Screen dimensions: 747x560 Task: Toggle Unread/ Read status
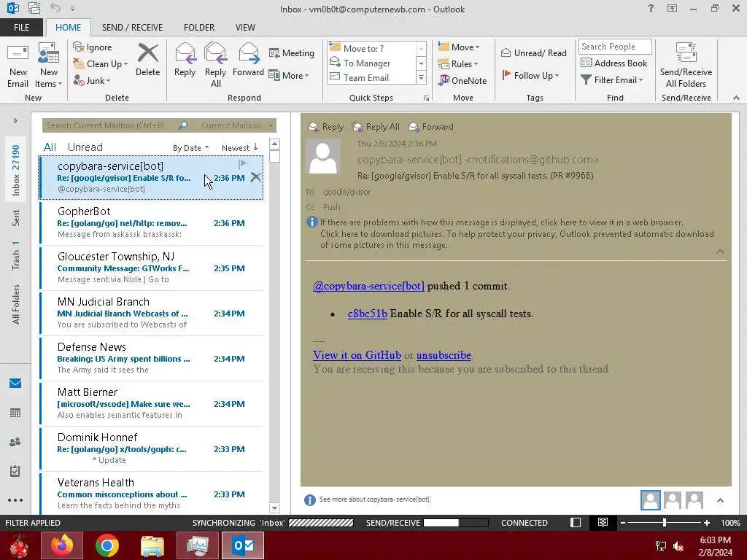(x=534, y=52)
